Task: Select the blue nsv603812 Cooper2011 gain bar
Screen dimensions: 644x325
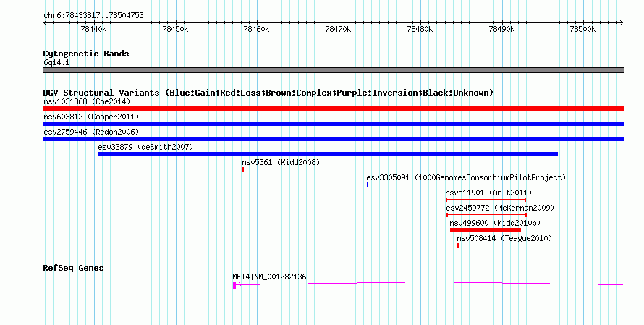Action: 333,124
